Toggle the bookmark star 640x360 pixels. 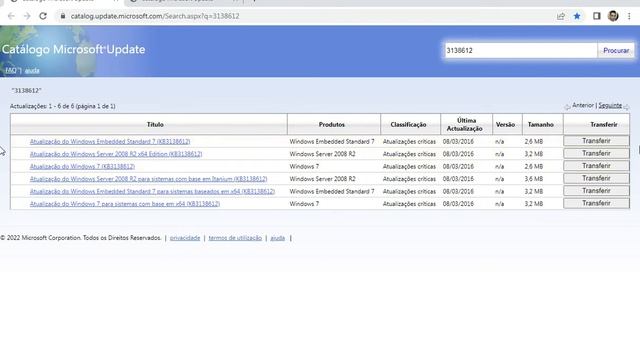(577, 16)
